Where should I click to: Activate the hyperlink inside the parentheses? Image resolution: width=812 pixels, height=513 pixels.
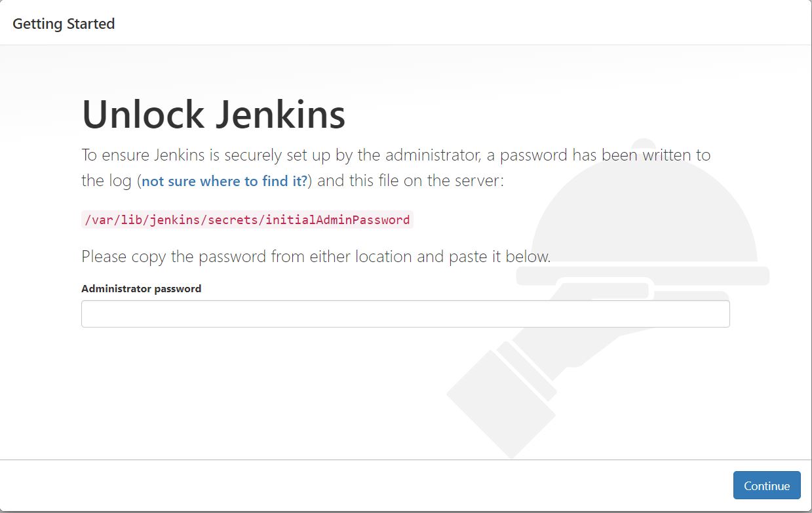pyautogui.click(x=224, y=181)
